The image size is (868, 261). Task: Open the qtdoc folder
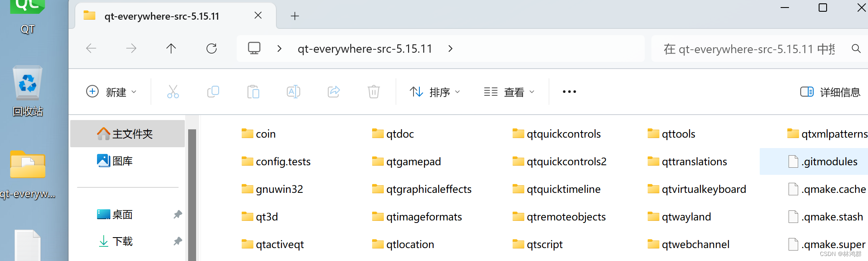click(x=393, y=134)
